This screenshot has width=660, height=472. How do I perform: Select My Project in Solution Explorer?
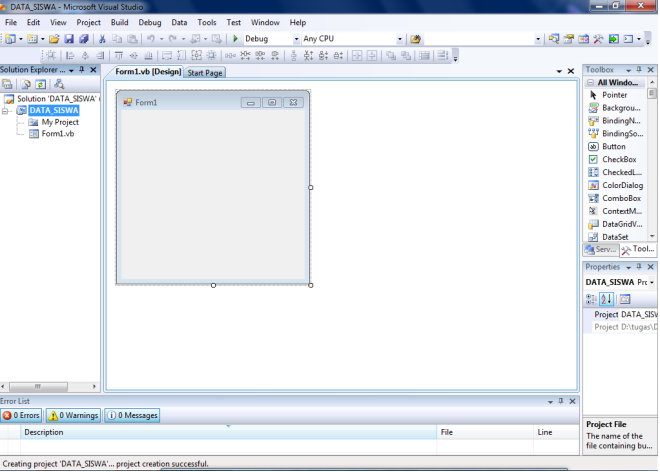(54, 122)
